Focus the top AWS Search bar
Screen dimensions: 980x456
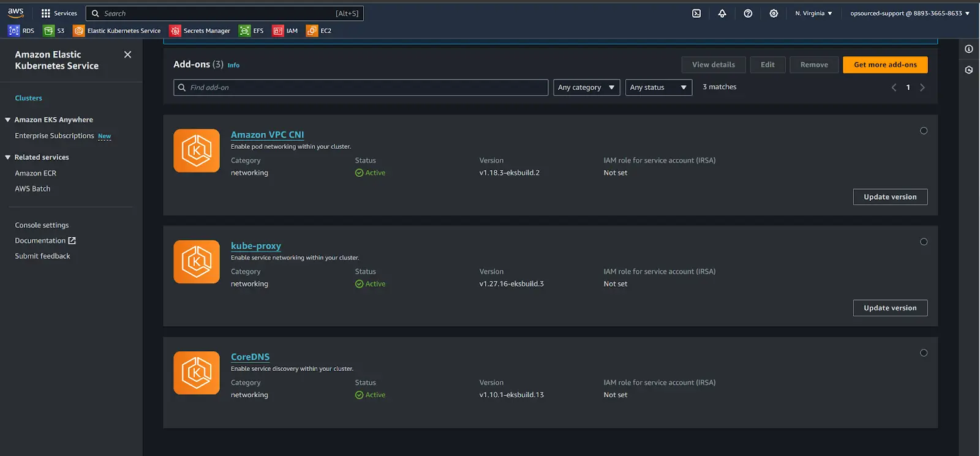point(225,13)
